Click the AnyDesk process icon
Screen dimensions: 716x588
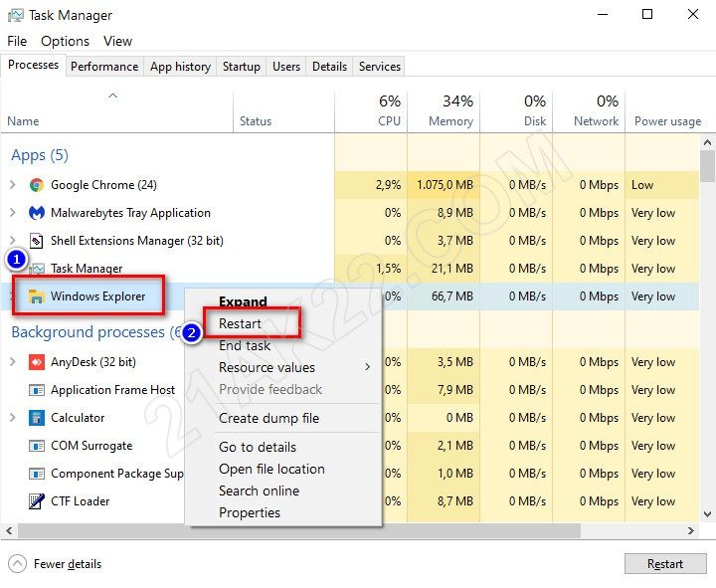[37, 362]
